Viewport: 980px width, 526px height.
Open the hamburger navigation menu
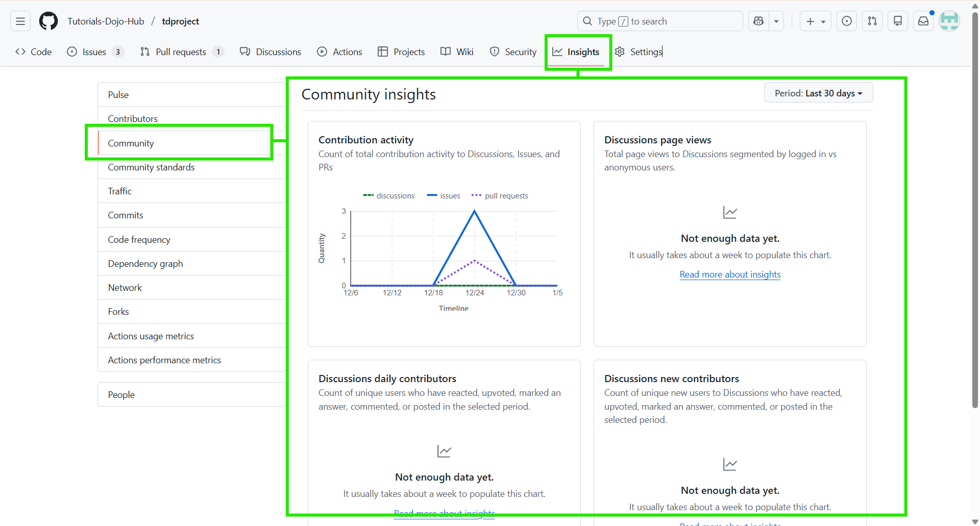point(19,21)
